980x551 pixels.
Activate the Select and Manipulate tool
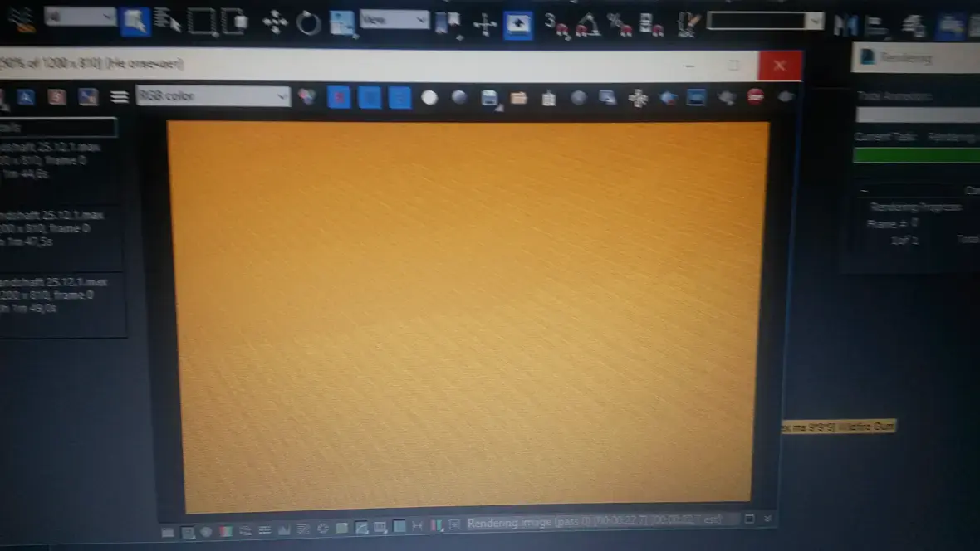(484, 25)
